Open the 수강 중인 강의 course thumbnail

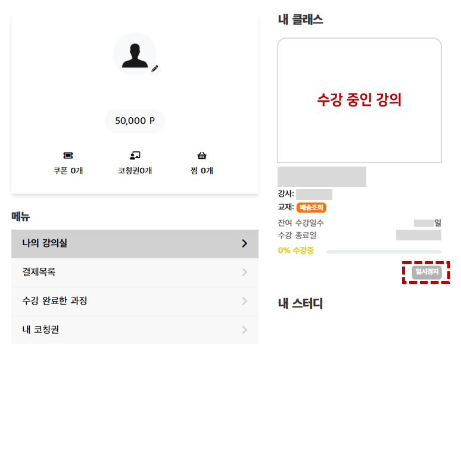(360, 100)
